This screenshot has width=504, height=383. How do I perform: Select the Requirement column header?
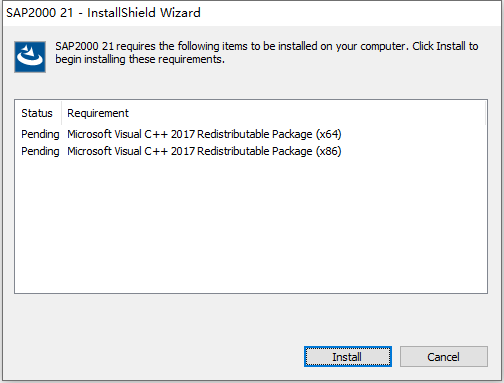coord(98,113)
